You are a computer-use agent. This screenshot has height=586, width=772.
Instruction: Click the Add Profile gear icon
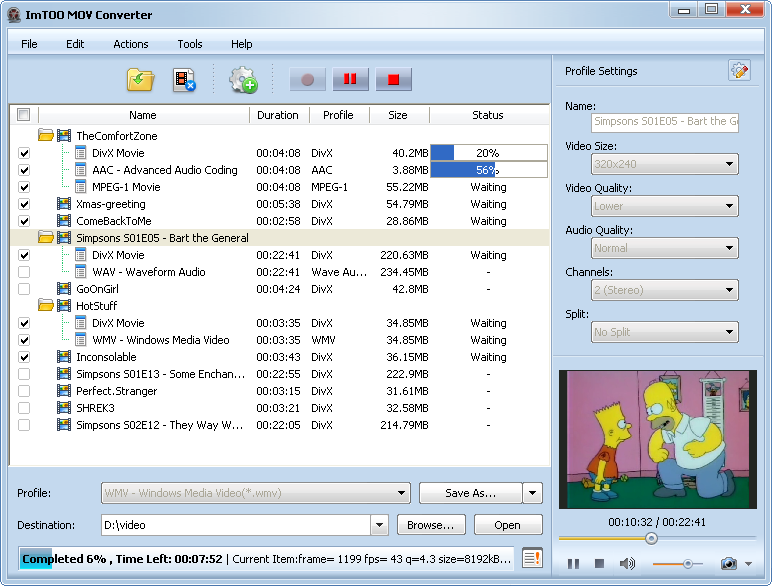click(x=243, y=80)
